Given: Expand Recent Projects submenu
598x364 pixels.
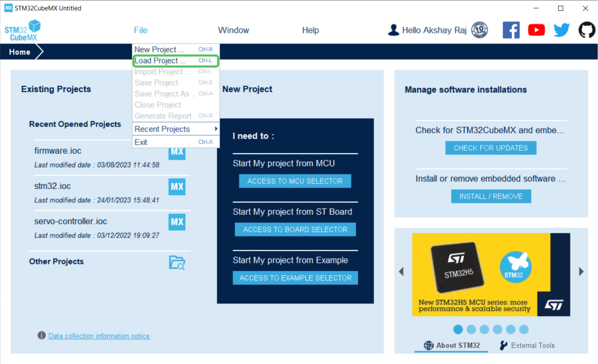Looking at the screenshot, I should 174,129.
